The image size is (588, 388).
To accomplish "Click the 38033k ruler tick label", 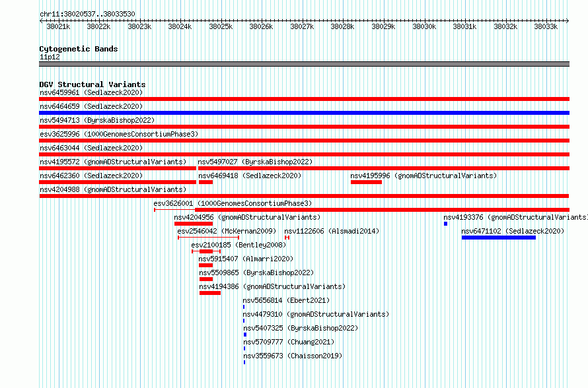I will click(546, 26).
